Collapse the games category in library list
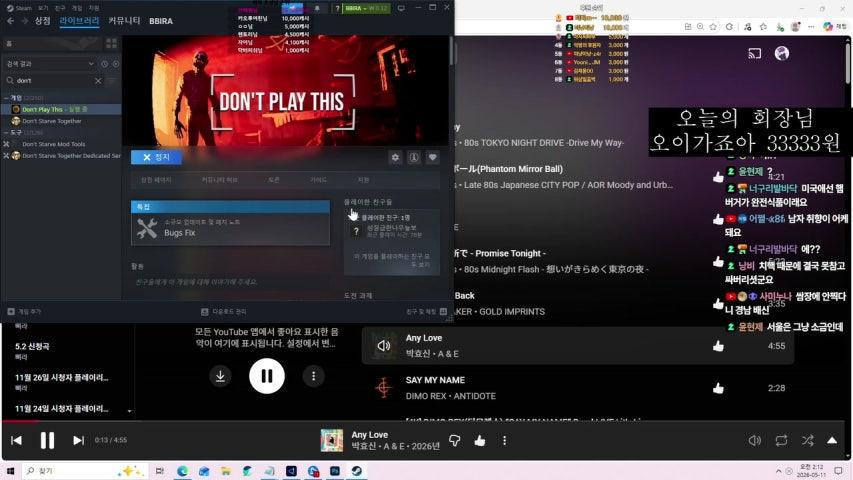The width and height of the screenshot is (853, 480). coord(6,98)
